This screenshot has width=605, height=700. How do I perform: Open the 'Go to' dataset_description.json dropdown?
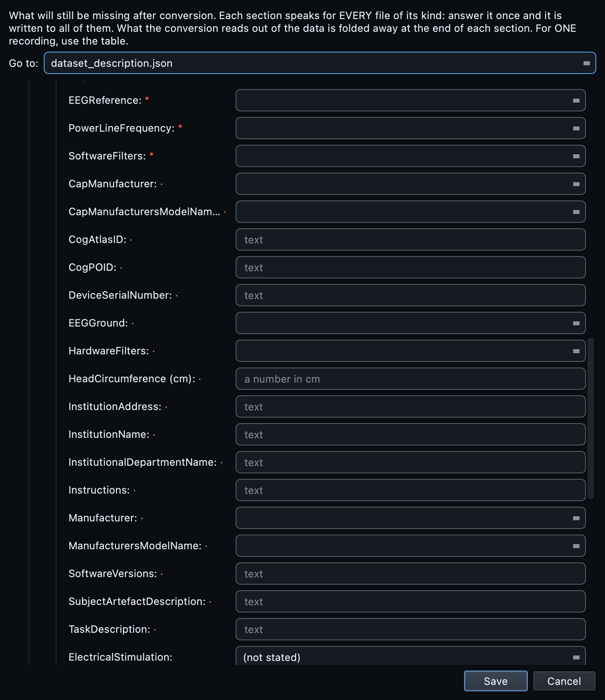(x=320, y=63)
